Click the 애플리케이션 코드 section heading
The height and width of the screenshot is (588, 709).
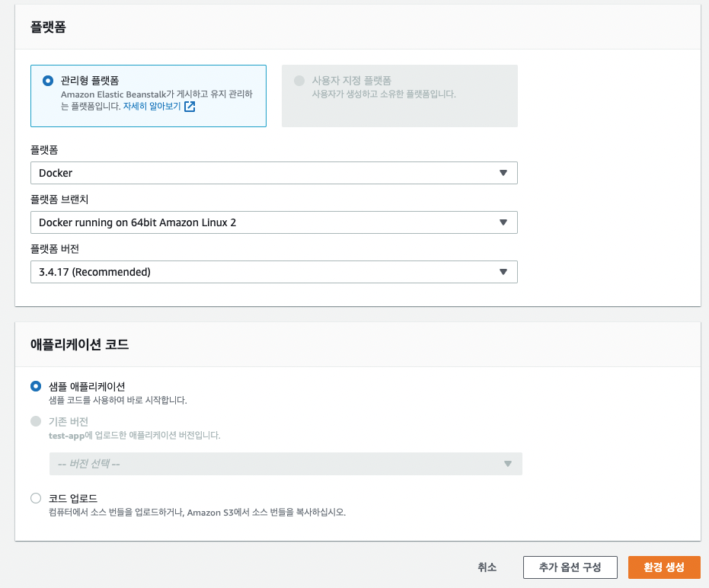pos(79,345)
